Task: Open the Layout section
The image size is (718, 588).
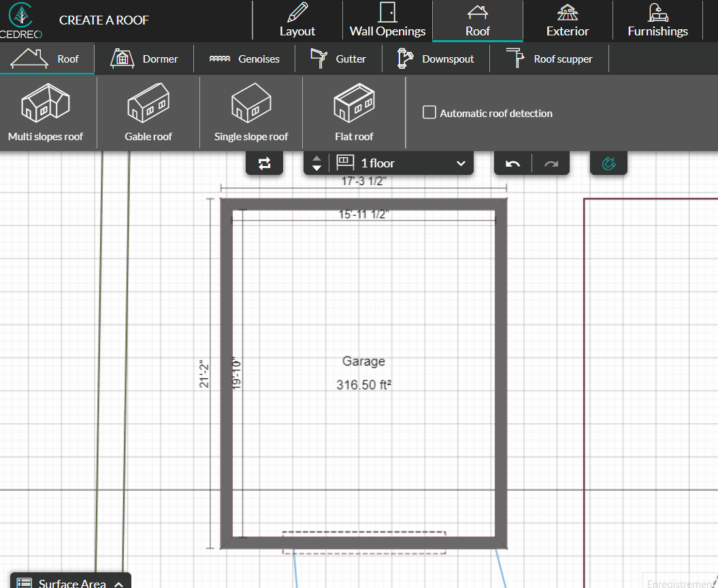Action: (x=297, y=21)
